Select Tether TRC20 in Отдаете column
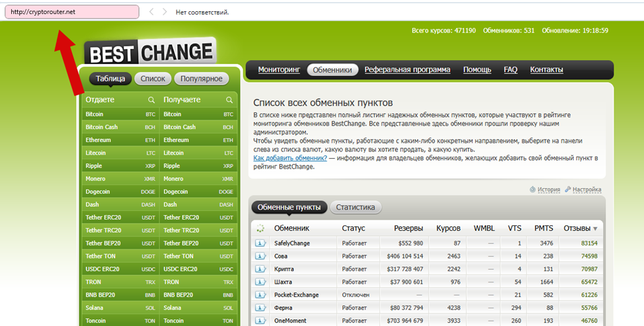This screenshot has height=326, width=644. coord(120,230)
